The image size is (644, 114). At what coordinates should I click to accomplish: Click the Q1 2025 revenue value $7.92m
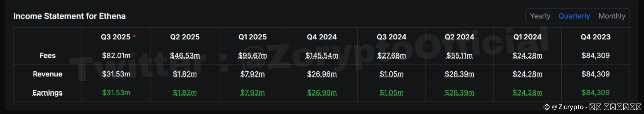pyautogui.click(x=253, y=74)
